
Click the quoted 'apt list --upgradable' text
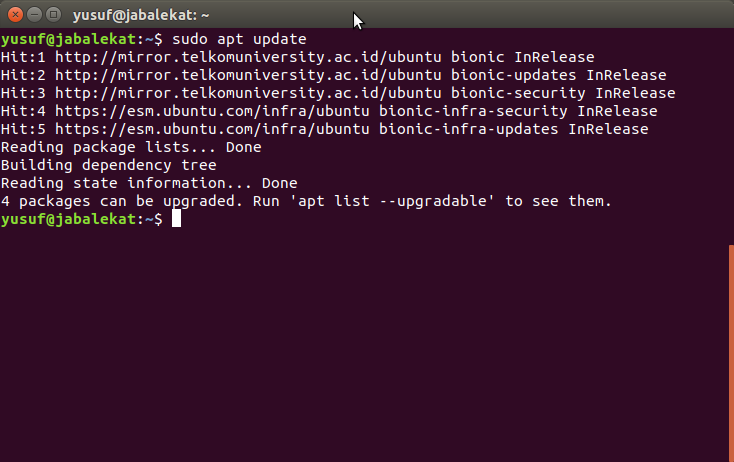[392, 201]
